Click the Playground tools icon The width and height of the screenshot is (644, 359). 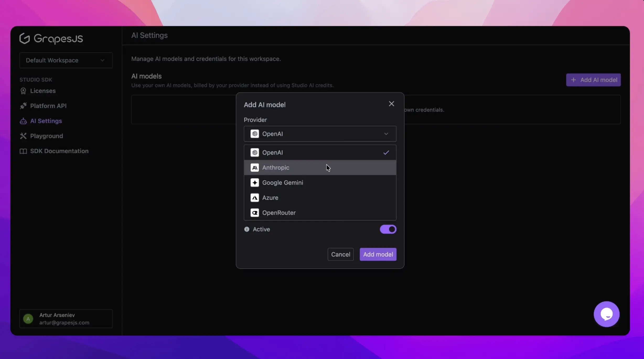(x=23, y=136)
